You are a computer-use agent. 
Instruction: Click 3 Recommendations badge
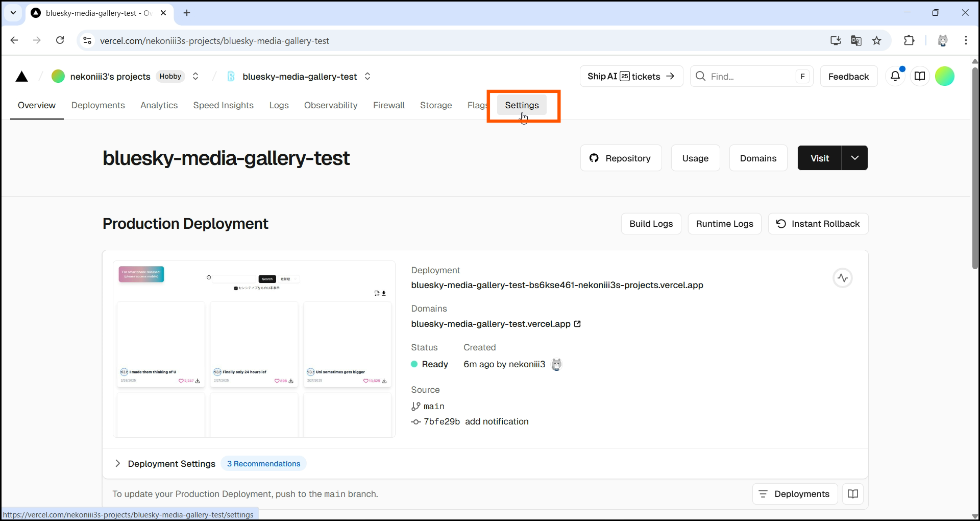point(263,464)
